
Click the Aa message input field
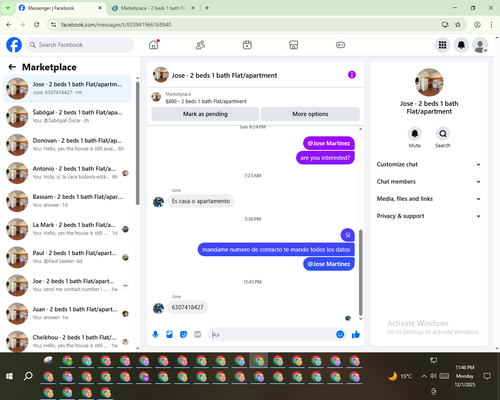pyautogui.click(x=272, y=334)
